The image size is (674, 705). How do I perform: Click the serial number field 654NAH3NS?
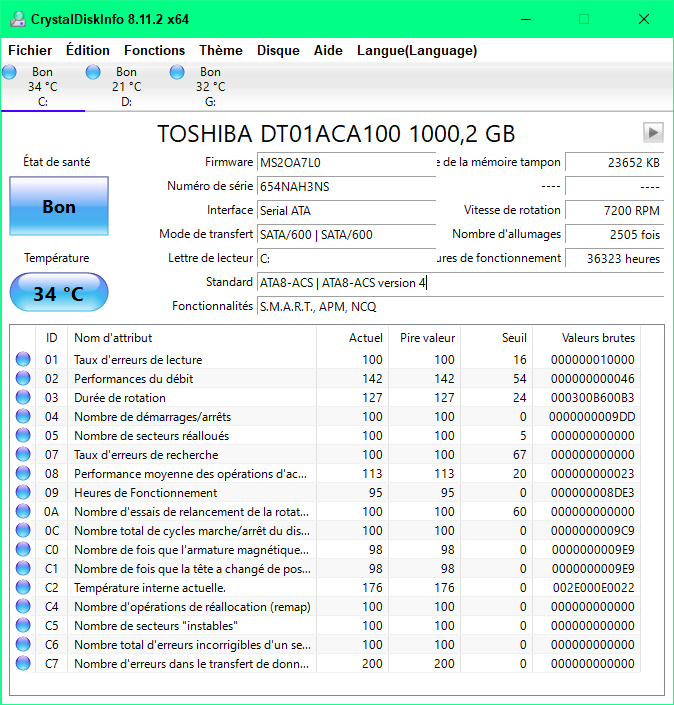click(346, 186)
